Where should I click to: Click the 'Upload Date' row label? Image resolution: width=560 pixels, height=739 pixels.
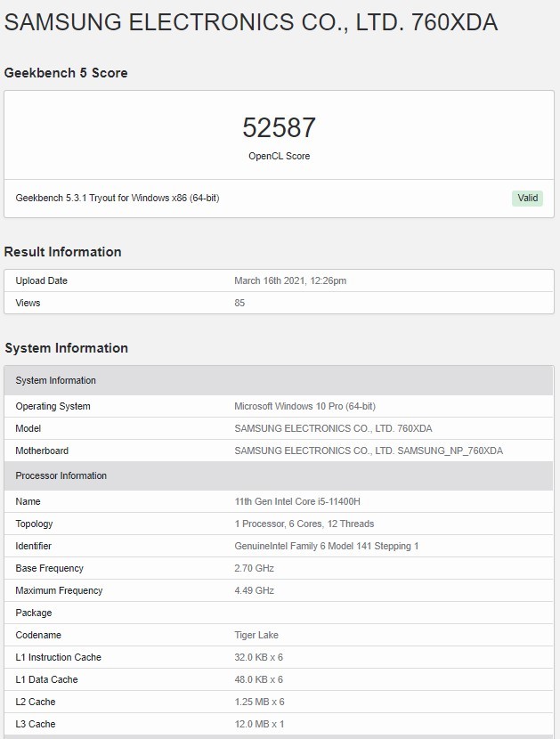(x=42, y=280)
